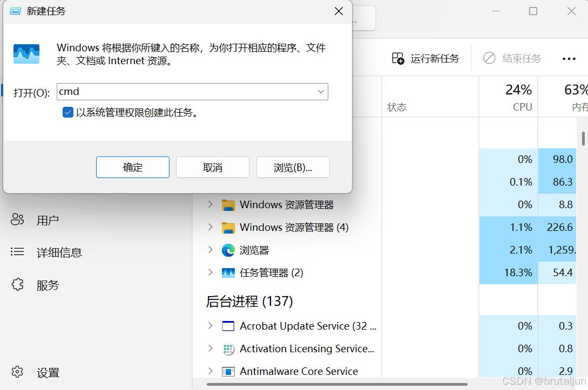This screenshot has height=390, width=588.
Task: Select the Activation Licensing Service name text
Action: [307, 349]
